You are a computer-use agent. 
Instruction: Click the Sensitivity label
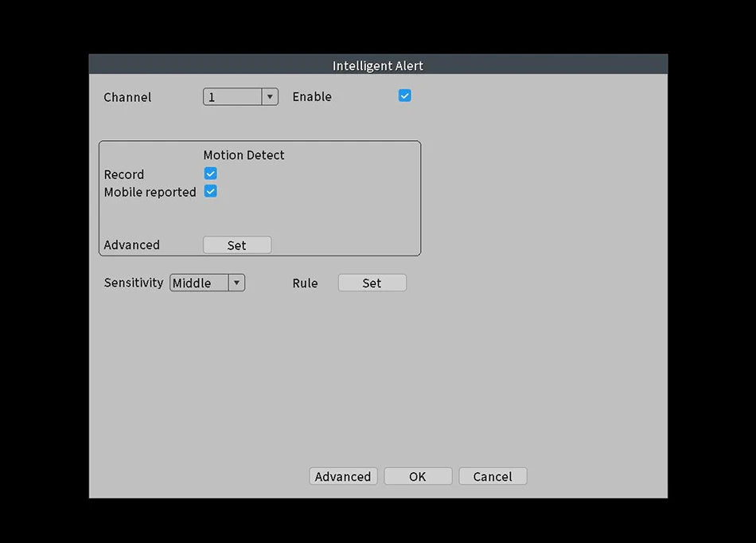[x=133, y=283]
